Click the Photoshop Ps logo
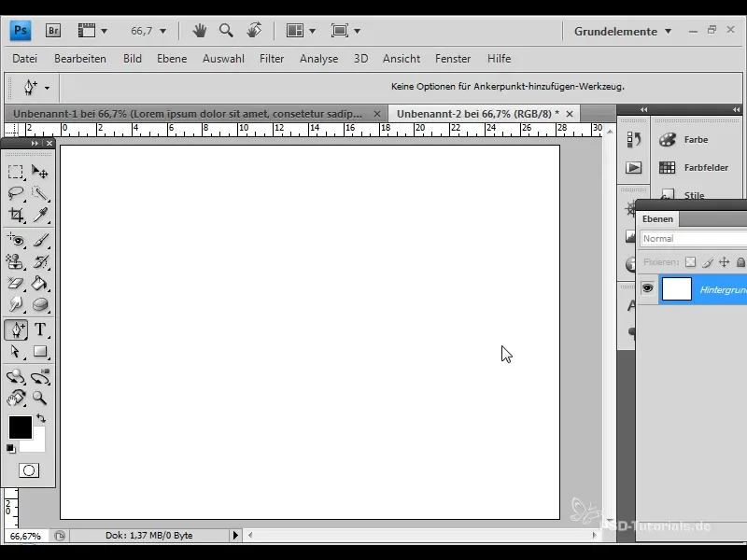 (x=21, y=31)
